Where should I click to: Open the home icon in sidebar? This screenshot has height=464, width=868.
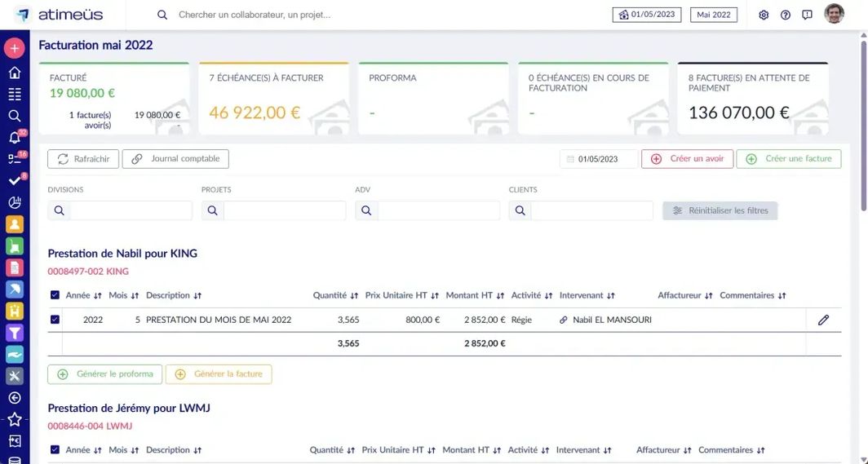pos(14,73)
